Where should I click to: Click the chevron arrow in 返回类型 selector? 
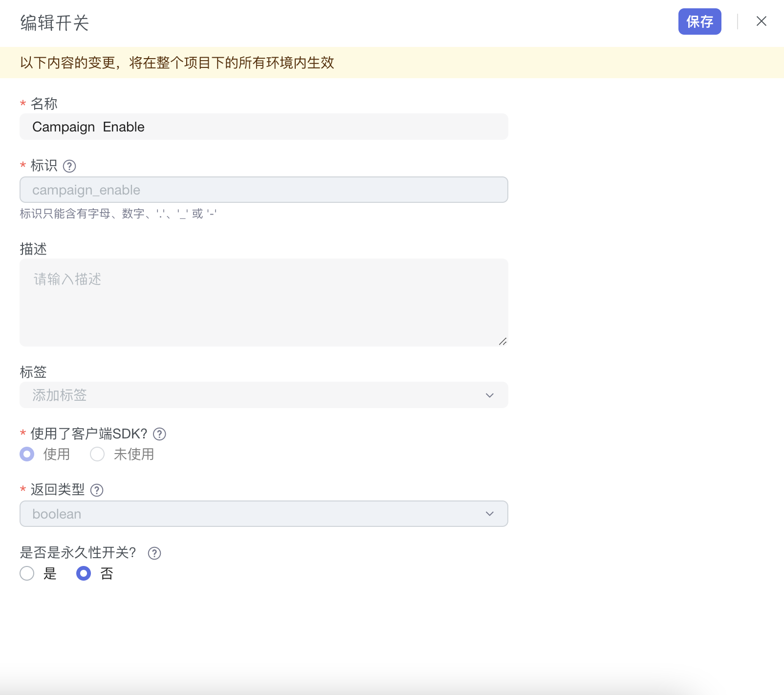(489, 514)
